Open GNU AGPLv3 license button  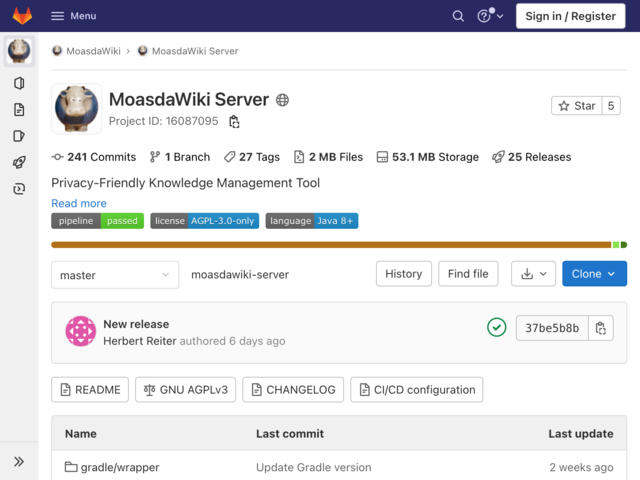point(186,390)
